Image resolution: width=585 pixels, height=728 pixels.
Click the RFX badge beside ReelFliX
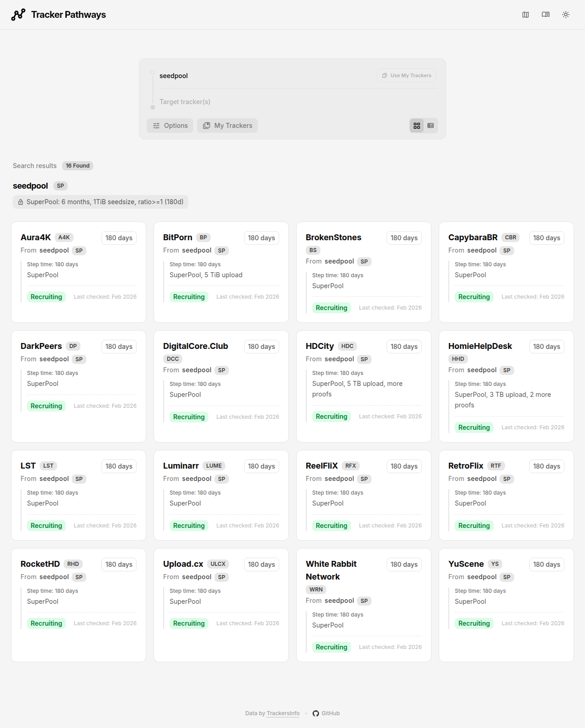pyautogui.click(x=351, y=466)
